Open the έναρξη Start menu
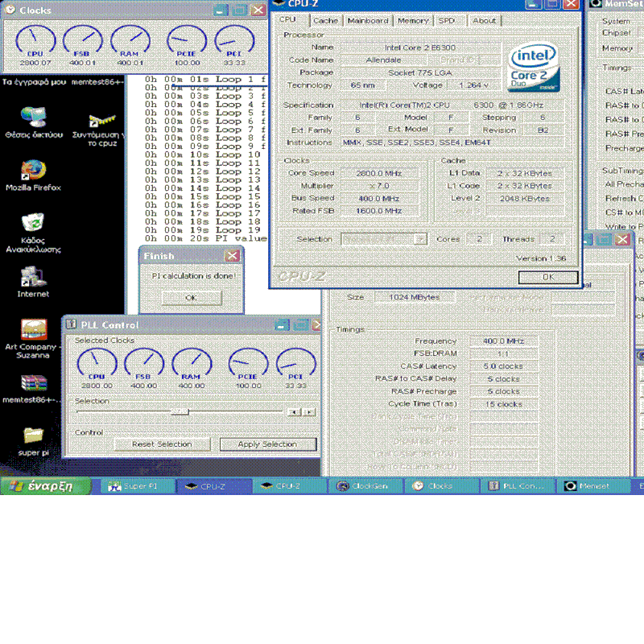This screenshot has width=644, height=644. coord(45,486)
